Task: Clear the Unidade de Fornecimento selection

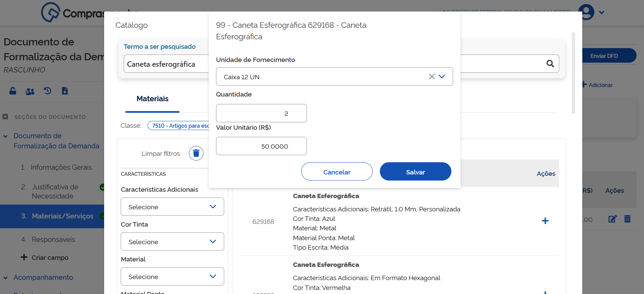Action: click(432, 77)
